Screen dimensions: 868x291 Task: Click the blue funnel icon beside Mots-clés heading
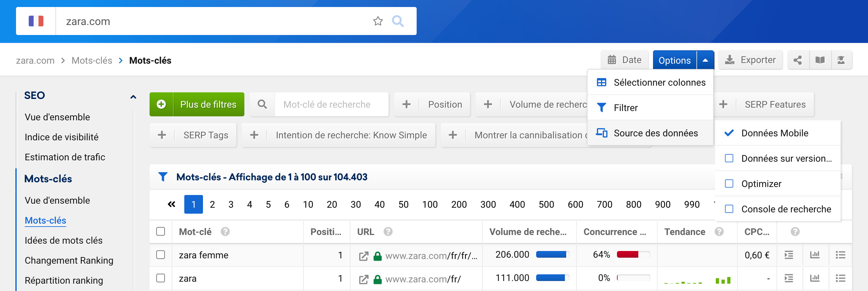(x=163, y=177)
